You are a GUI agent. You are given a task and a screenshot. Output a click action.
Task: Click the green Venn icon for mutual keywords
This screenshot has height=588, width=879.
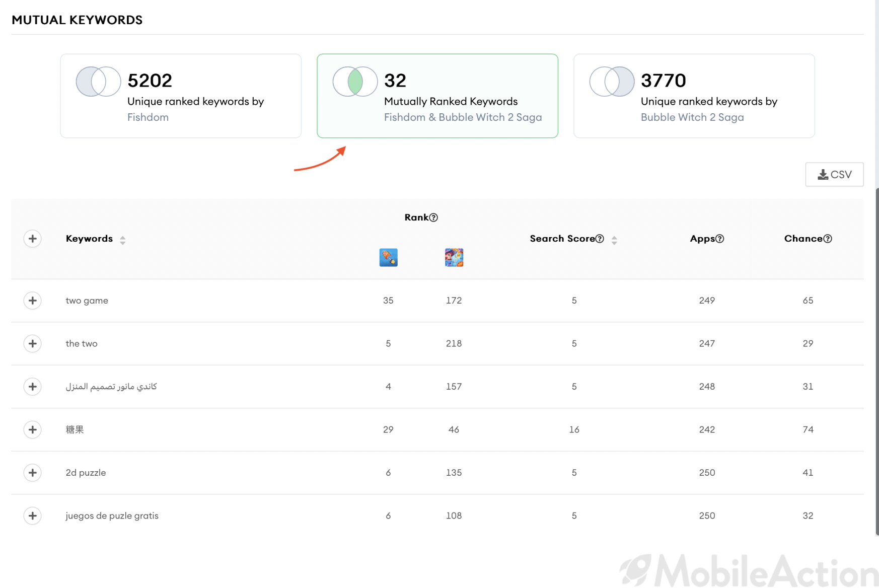[x=355, y=81]
